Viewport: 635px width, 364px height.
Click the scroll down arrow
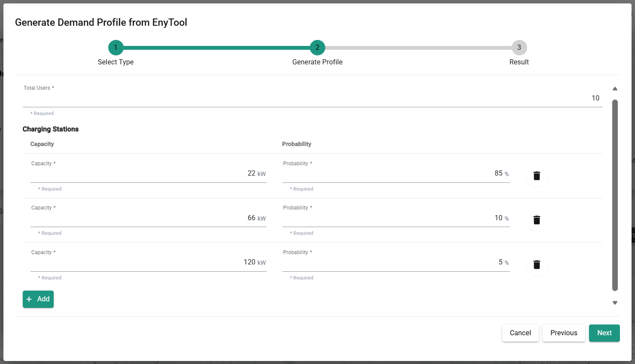pos(615,303)
